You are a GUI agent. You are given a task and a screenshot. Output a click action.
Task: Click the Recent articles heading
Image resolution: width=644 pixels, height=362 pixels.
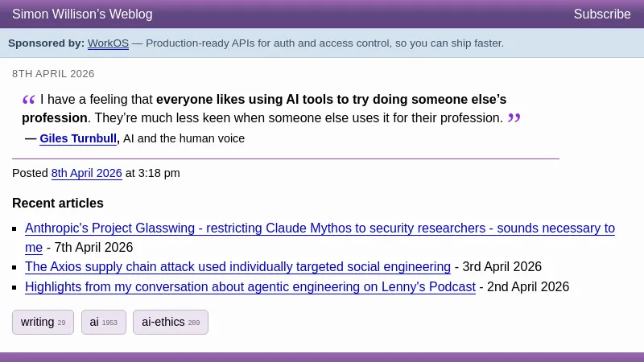point(58,203)
